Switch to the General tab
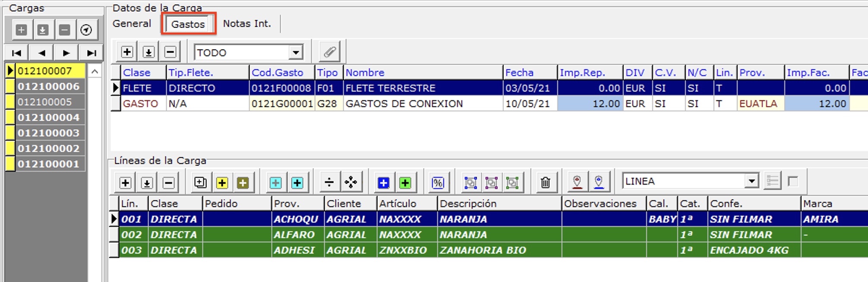Image resolution: width=868 pixels, height=282 pixels. click(x=132, y=24)
